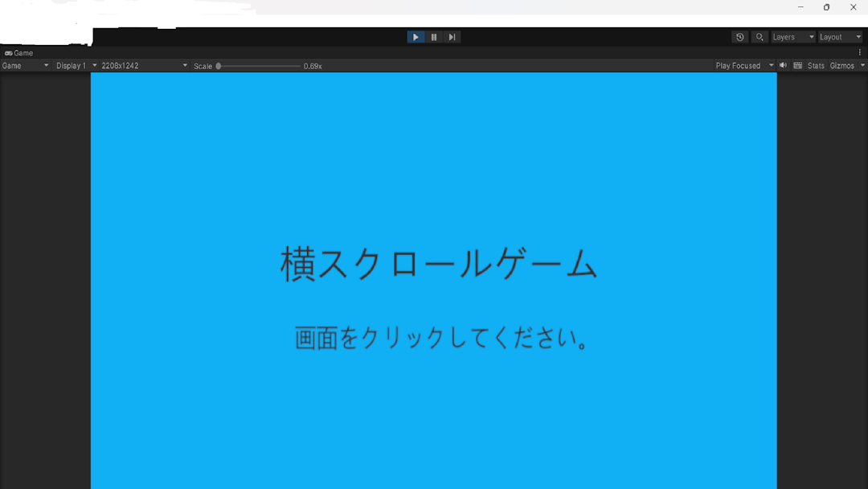
Task: Advance one frame with Step button
Action: click(x=452, y=37)
